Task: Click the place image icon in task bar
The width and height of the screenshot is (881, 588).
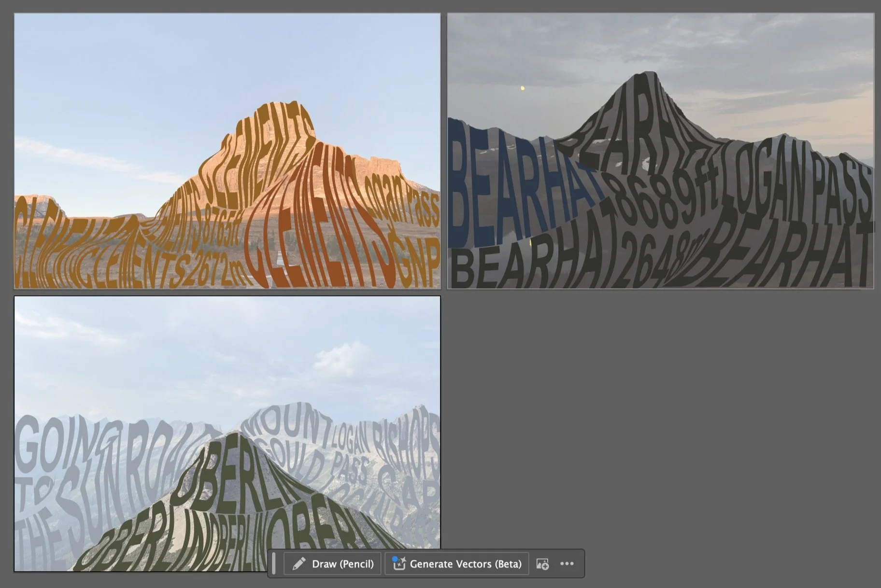Action: 542,564
